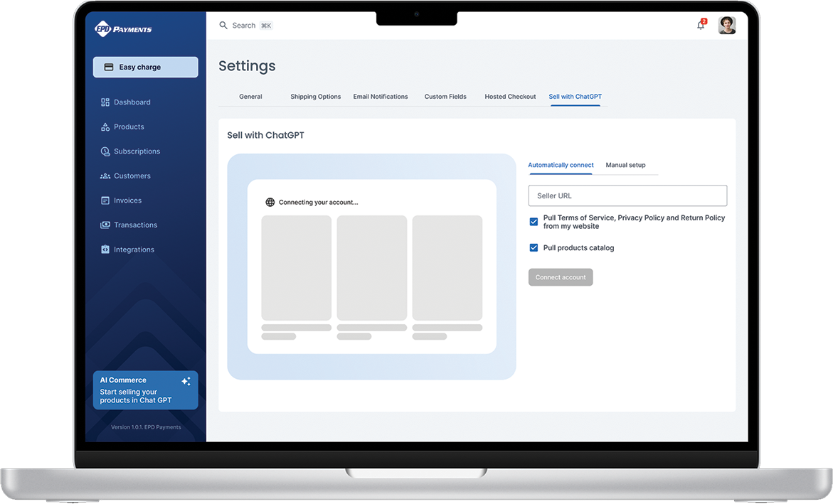Click the Dashboard icon in sidebar
Image resolution: width=833 pixels, height=504 pixels.
105,102
